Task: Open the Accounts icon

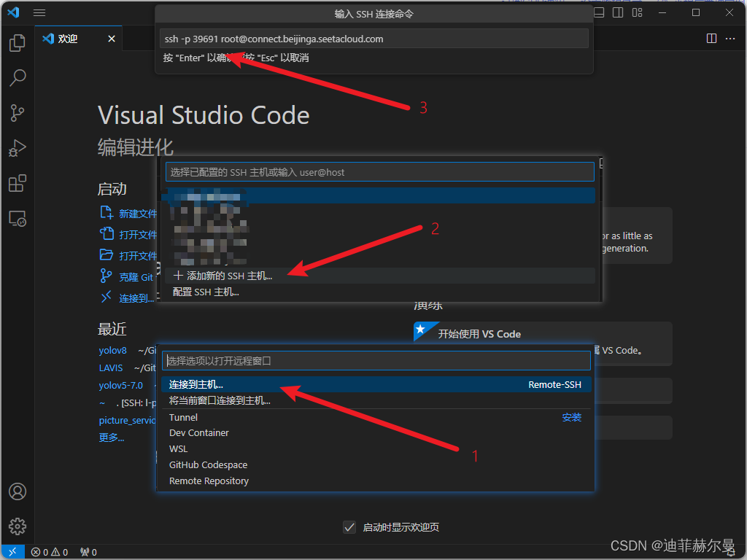Action: 18,491
